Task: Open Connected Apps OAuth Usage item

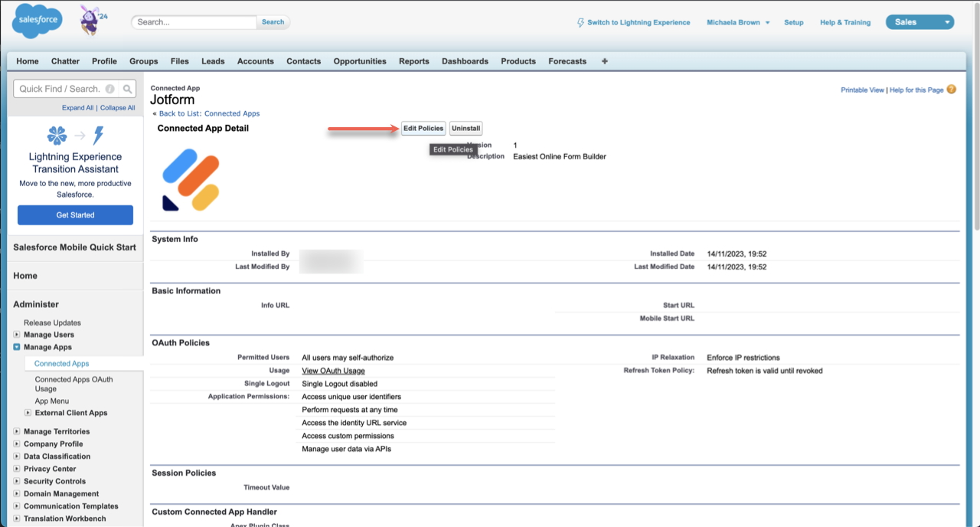Action: pos(73,384)
